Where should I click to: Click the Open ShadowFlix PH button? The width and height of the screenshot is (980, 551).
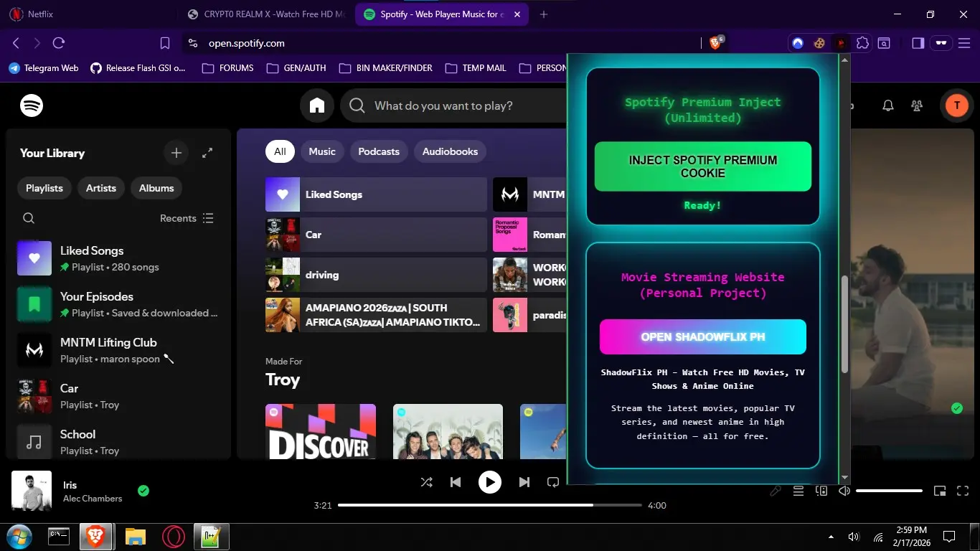click(x=703, y=336)
